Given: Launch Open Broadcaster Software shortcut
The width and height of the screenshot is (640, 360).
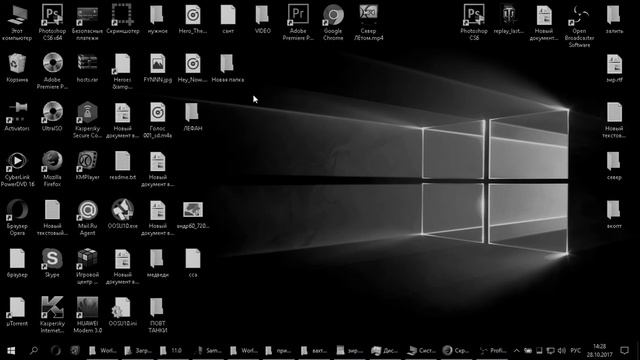Looking at the screenshot, I should pos(579,26).
